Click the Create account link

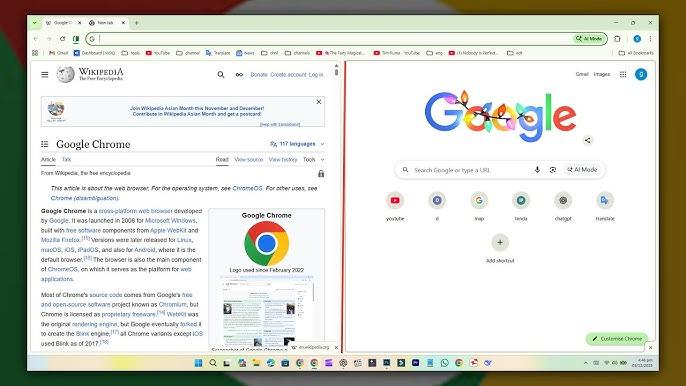(x=288, y=75)
